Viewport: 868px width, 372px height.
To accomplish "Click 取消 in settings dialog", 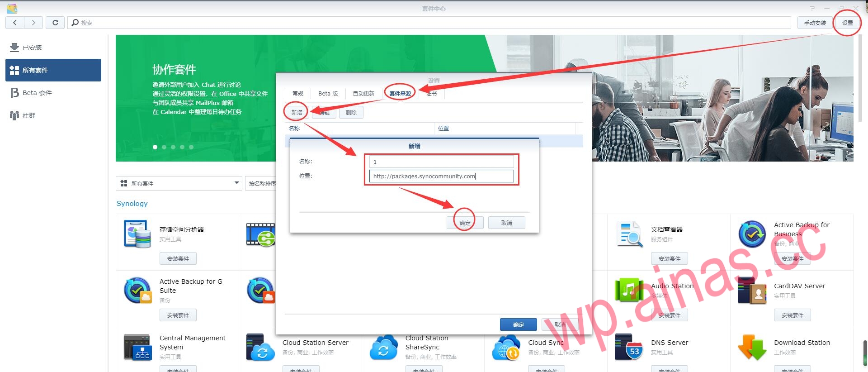I will pyautogui.click(x=560, y=324).
